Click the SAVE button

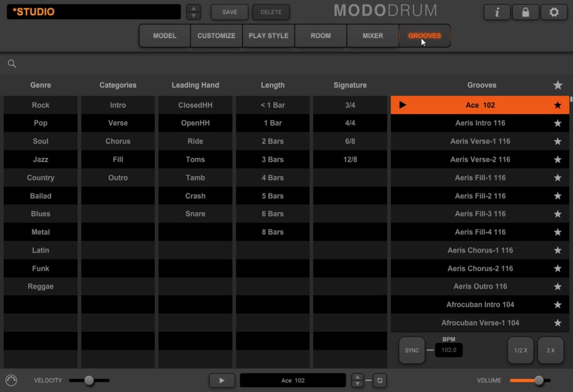coord(230,12)
